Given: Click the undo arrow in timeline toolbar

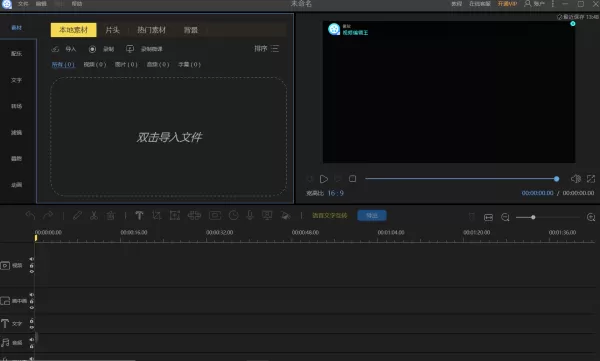Looking at the screenshot, I should point(30,216).
